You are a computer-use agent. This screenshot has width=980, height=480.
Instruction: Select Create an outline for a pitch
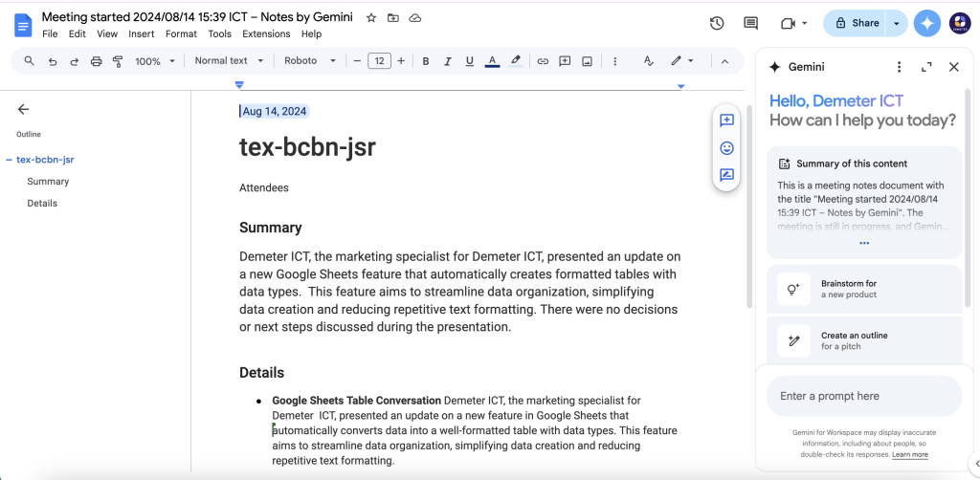(x=864, y=340)
